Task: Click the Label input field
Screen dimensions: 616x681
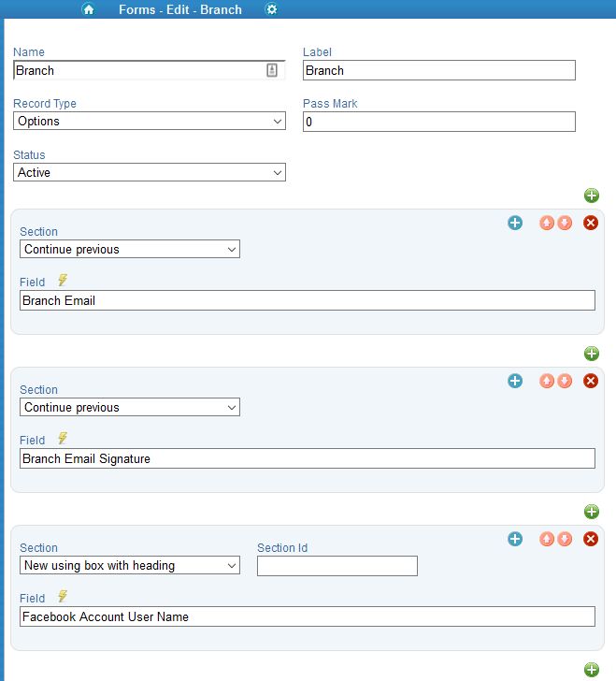Action: pyautogui.click(x=438, y=70)
